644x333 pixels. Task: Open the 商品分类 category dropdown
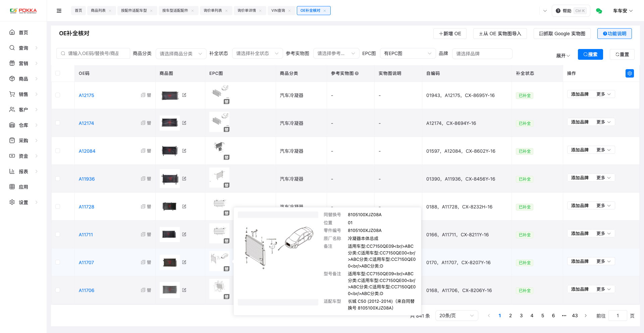click(181, 54)
